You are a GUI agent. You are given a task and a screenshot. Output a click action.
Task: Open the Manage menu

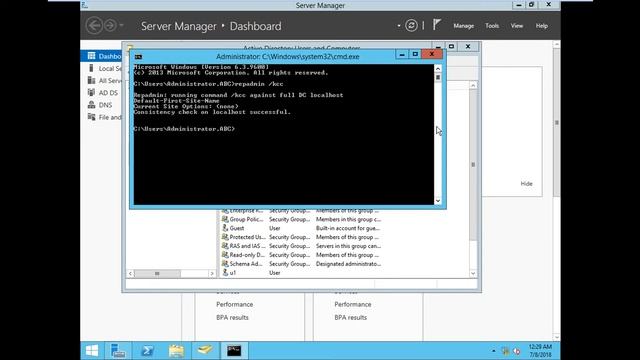[464, 26]
